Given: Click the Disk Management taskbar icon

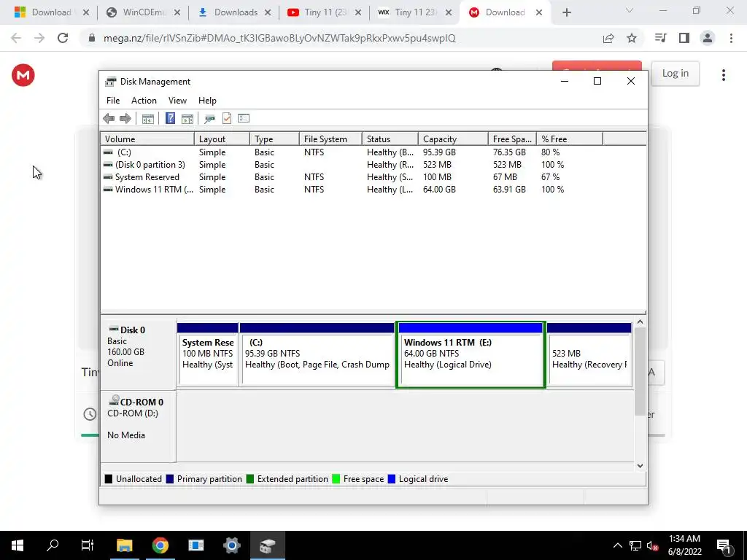Looking at the screenshot, I should click(267, 545).
